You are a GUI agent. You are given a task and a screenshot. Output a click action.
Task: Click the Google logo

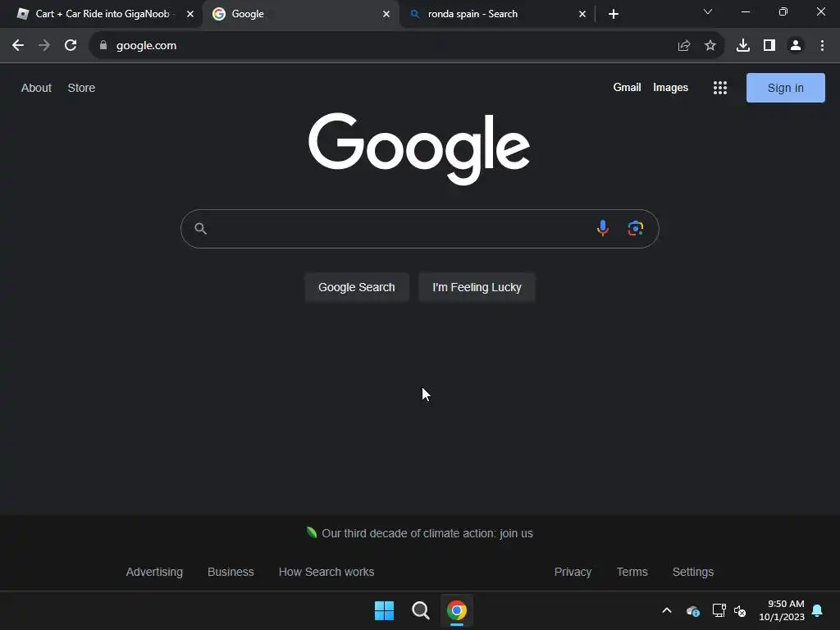pos(419,148)
